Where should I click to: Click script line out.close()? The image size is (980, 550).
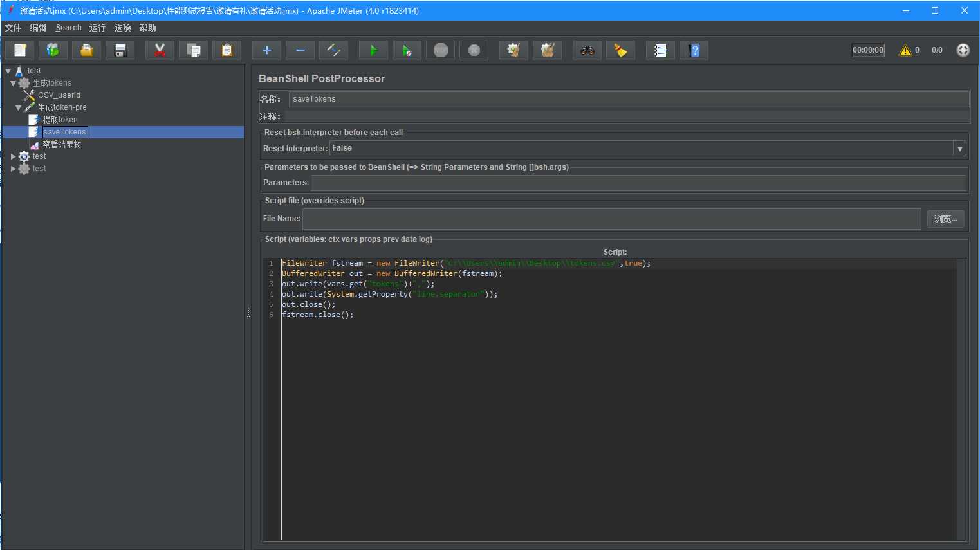(x=308, y=304)
